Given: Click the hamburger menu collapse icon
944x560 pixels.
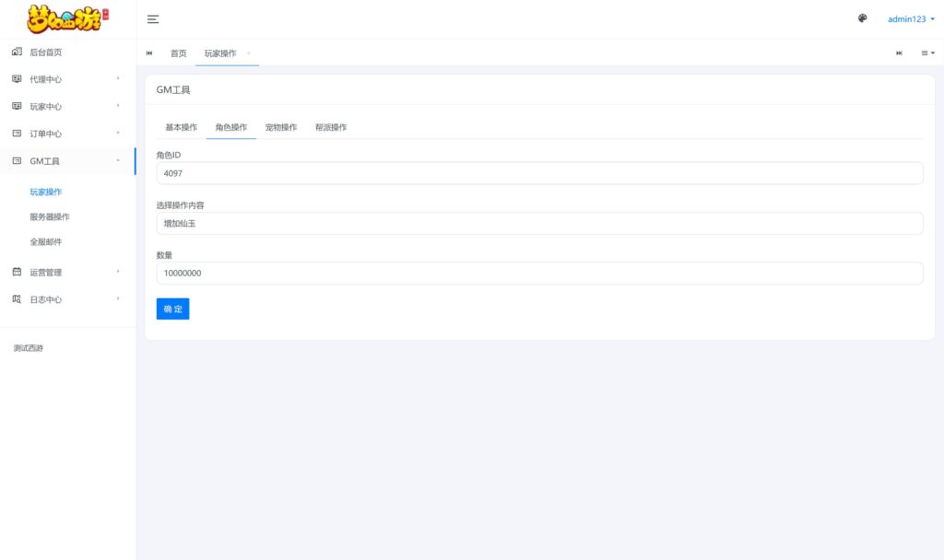Looking at the screenshot, I should point(153,18).
